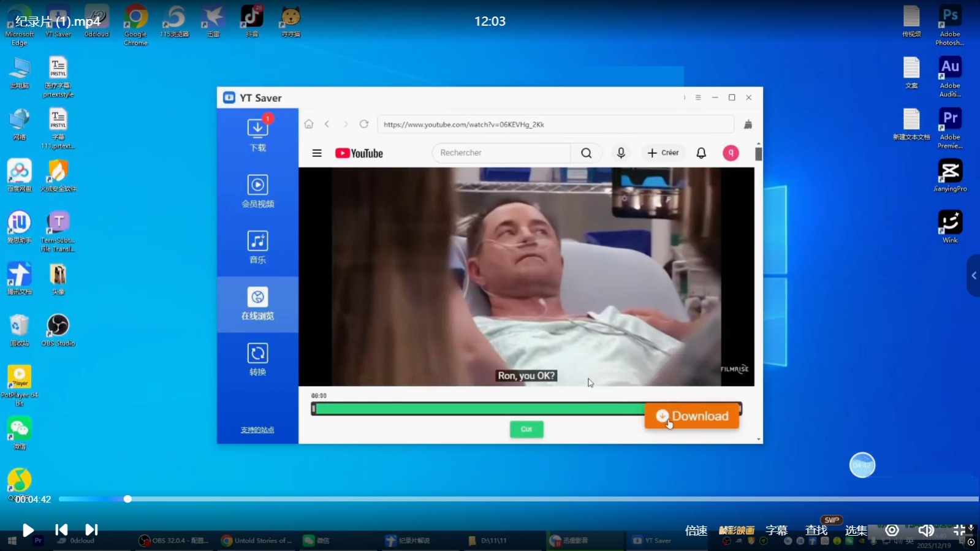This screenshot has width=980, height=551.
Task: Open the 倍速 playback speed options
Action: [x=696, y=530]
